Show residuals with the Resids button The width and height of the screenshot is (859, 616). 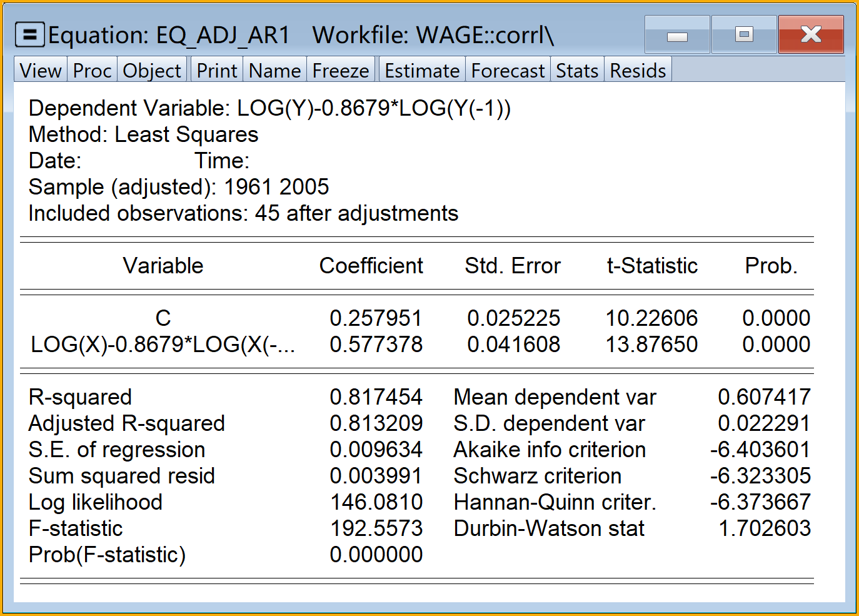tap(638, 71)
